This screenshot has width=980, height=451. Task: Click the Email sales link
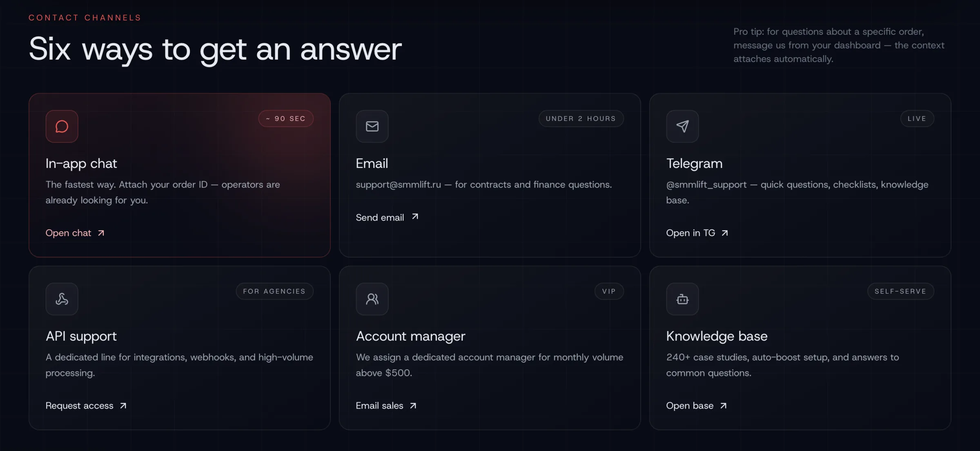[x=379, y=406]
